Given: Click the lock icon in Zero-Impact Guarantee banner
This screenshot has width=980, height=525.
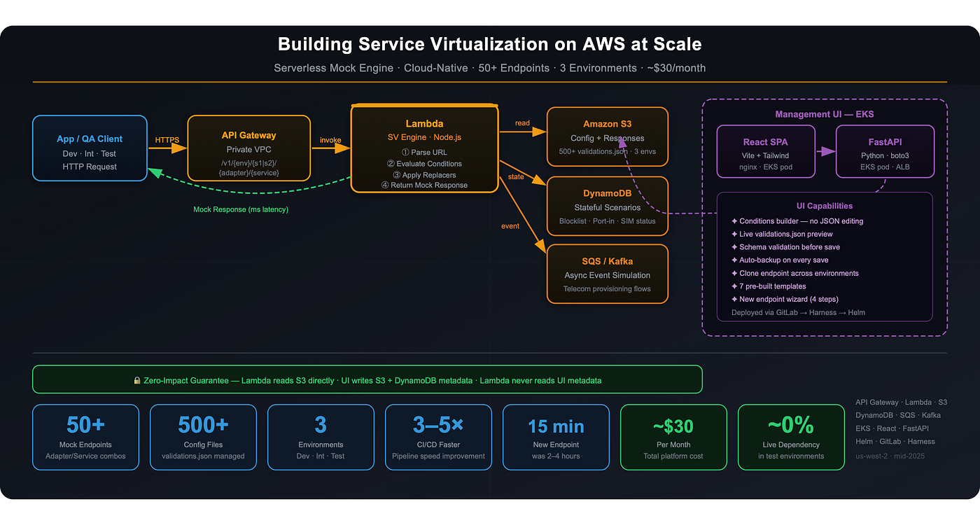Looking at the screenshot, I should click(137, 381).
